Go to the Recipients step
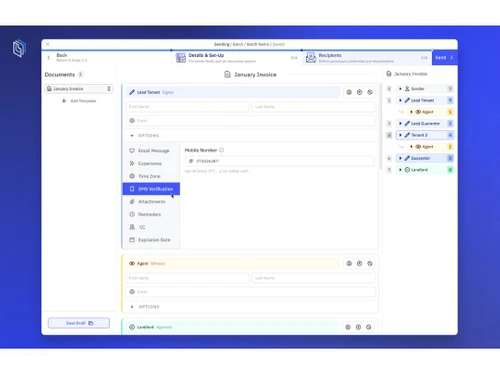The height and width of the screenshot is (375, 500). tap(367, 58)
